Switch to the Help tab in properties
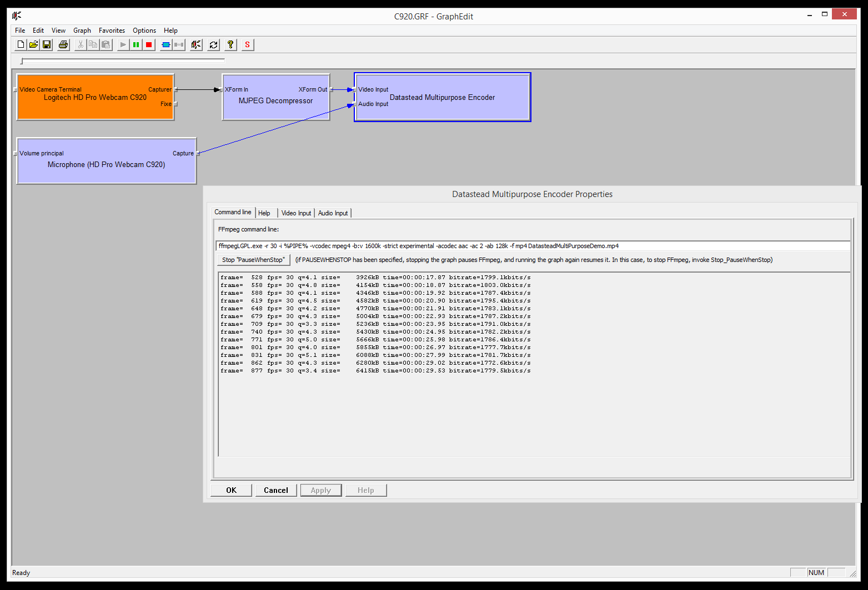 click(264, 213)
